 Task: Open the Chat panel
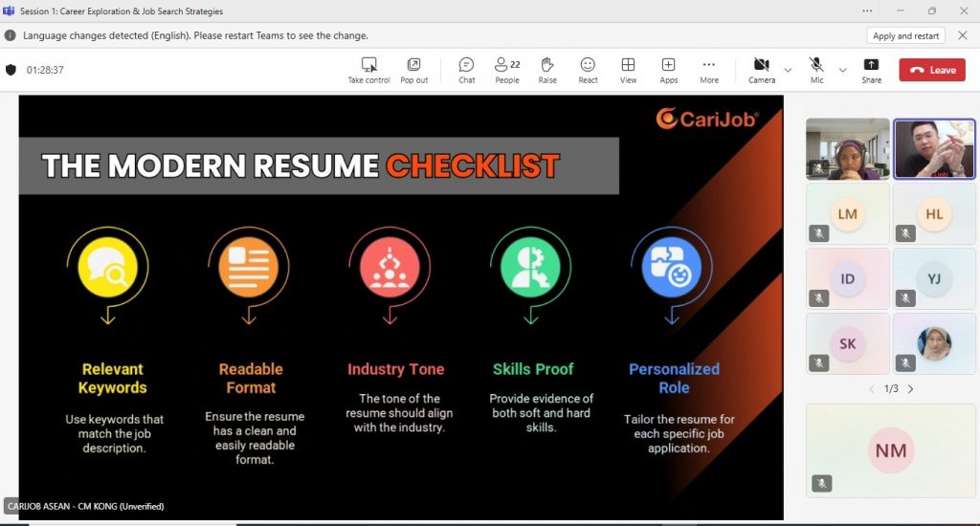coord(466,70)
